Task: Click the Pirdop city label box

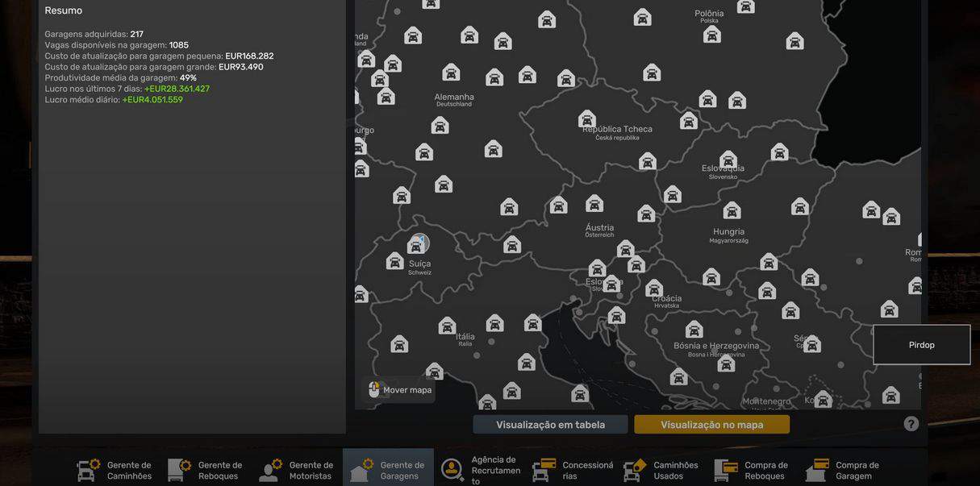Action: [x=921, y=345]
